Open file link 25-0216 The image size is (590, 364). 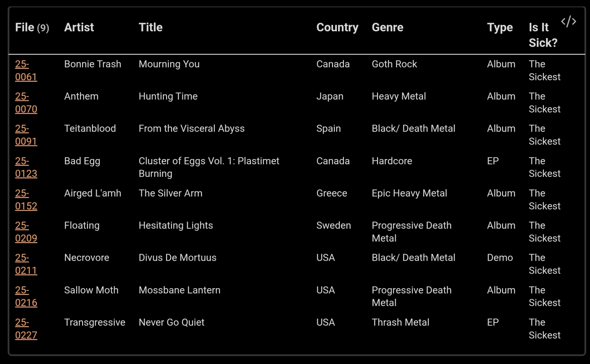click(26, 296)
